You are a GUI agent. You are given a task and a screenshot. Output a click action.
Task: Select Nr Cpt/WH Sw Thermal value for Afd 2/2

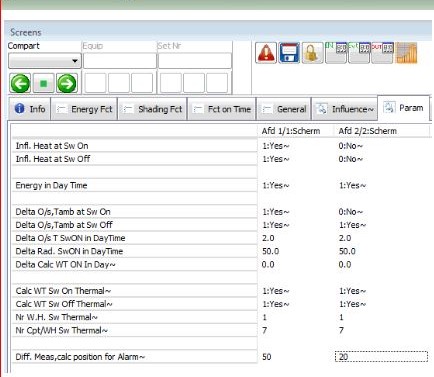click(341, 331)
